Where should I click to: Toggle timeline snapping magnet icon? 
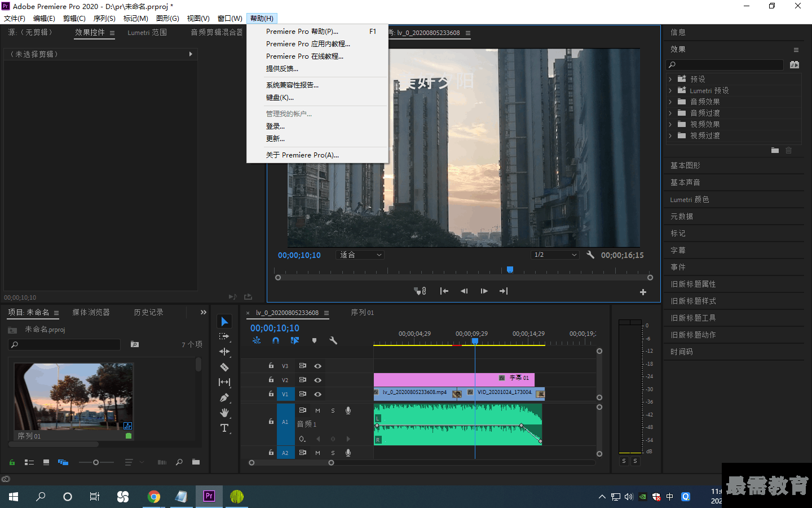[x=276, y=340]
